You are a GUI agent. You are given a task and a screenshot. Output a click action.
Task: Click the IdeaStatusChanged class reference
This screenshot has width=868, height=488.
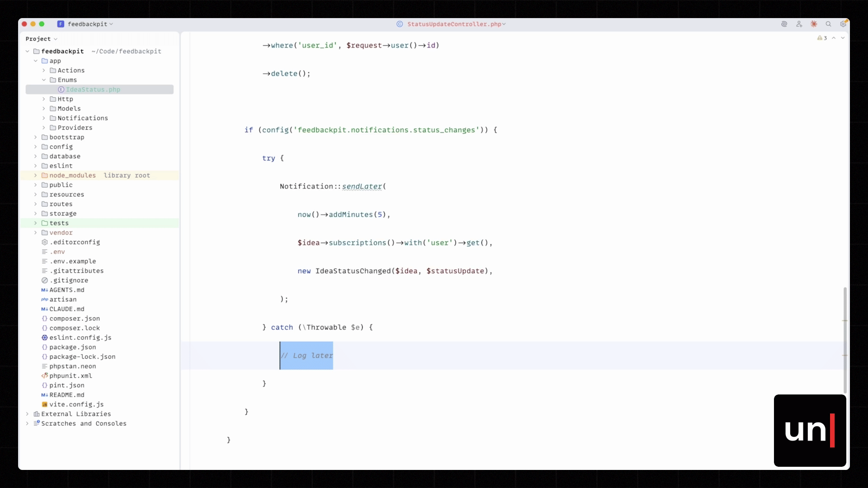(353, 271)
